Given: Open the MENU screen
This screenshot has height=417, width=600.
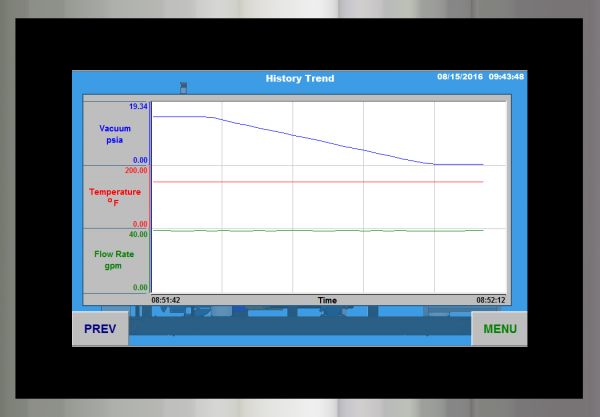Looking at the screenshot, I should coord(499,328).
